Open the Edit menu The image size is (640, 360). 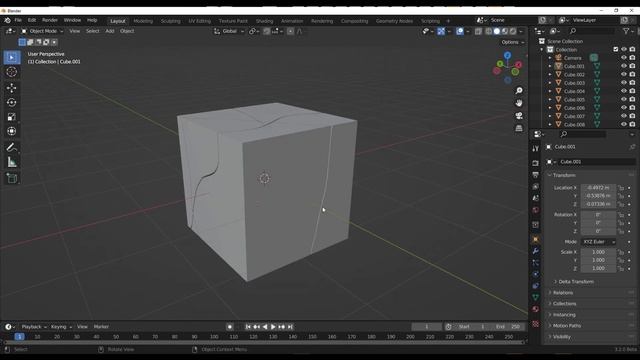32,20
